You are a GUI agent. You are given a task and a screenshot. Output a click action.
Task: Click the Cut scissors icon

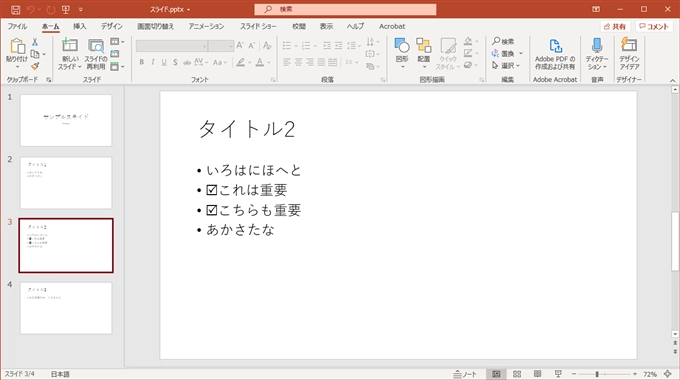35,42
